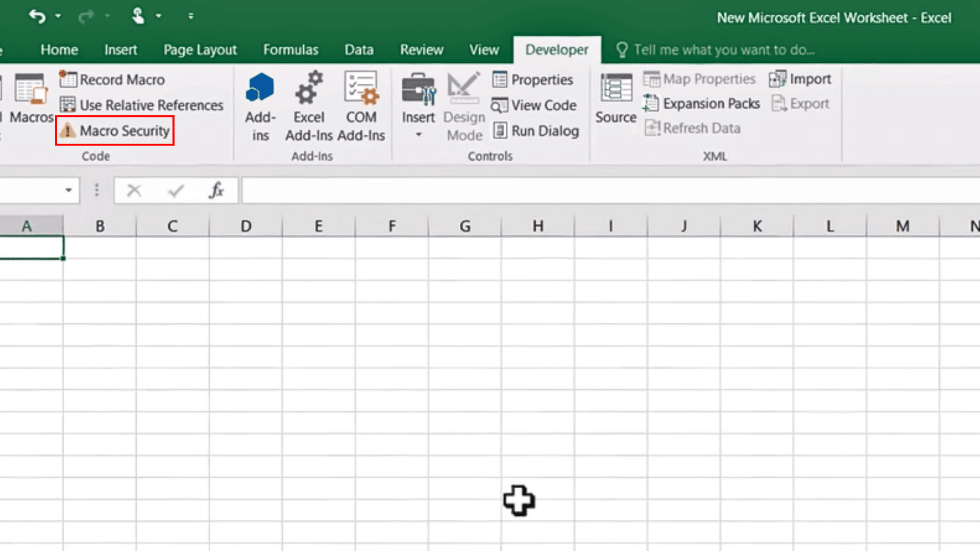Open Expansion Packs

pyautogui.click(x=701, y=104)
